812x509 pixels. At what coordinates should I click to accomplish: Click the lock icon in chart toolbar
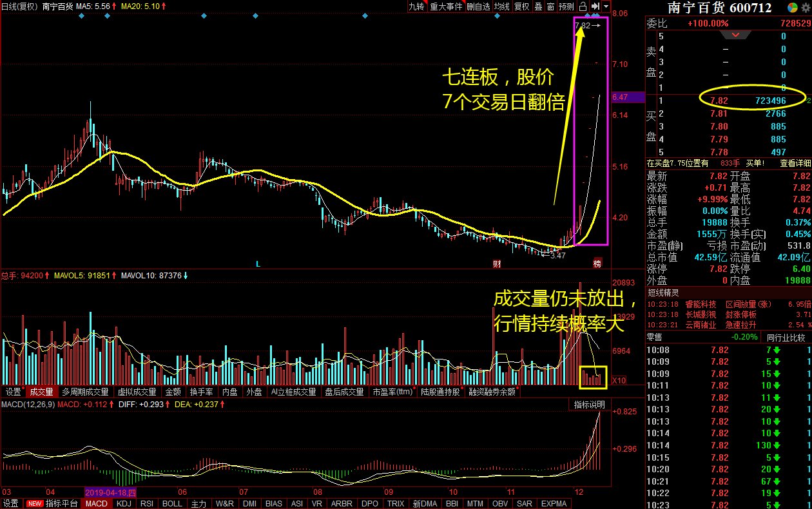583,6
